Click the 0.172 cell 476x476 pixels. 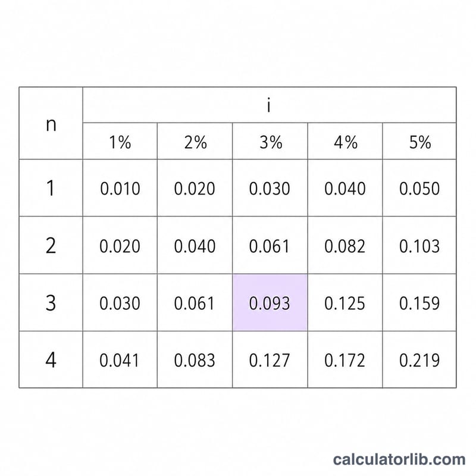(x=345, y=360)
